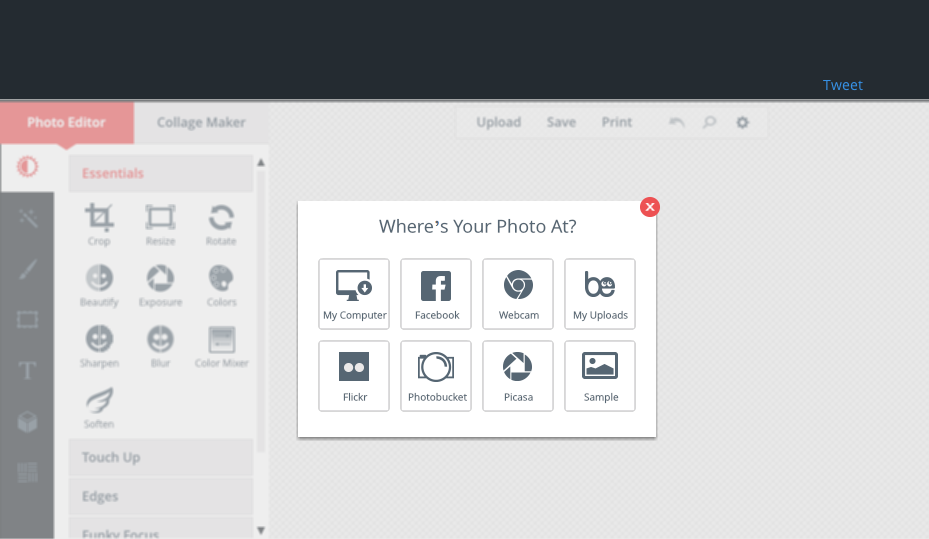Select Webcam option in dialog
This screenshot has width=929, height=539.
tap(518, 294)
